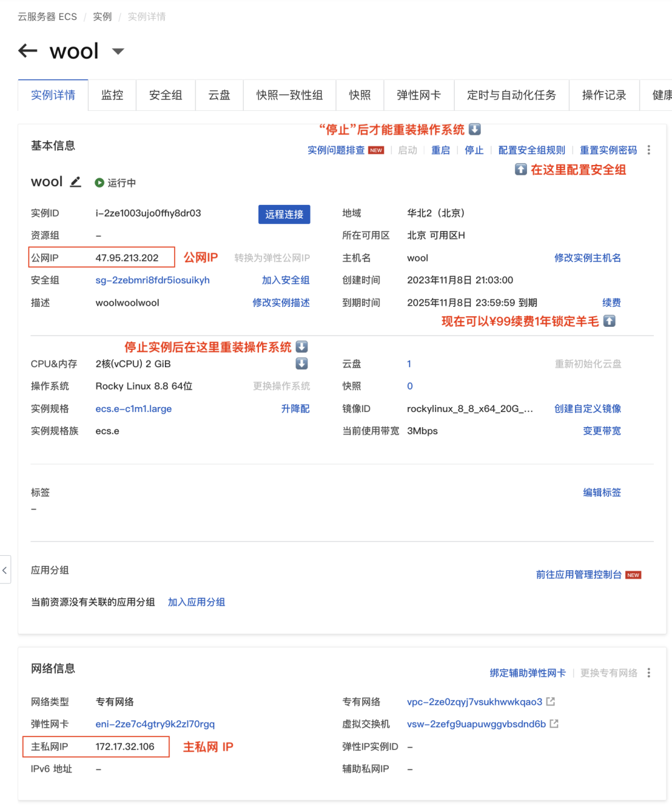The image size is (672, 808).
Task: Open VPC via its external-link icon
Action: pos(550,701)
